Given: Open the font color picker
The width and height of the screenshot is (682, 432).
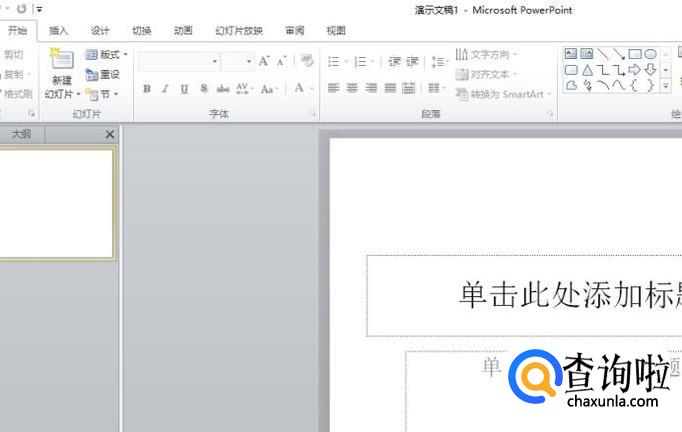Looking at the screenshot, I should (299, 89).
